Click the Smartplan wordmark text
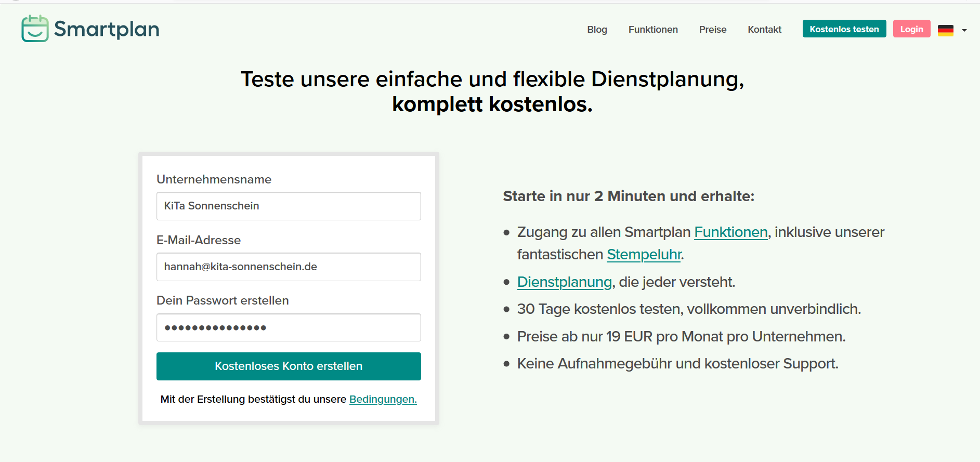Screen dimensions: 980x462 coord(107,29)
